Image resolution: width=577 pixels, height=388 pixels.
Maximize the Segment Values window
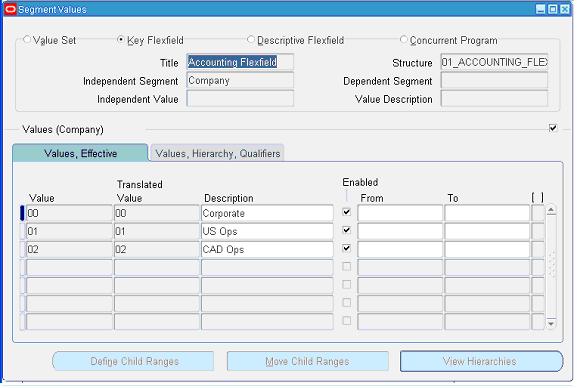tap(553, 9)
